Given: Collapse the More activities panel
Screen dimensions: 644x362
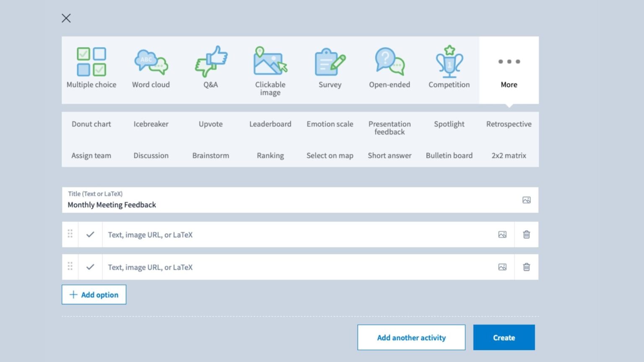Looking at the screenshot, I should tap(509, 70).
